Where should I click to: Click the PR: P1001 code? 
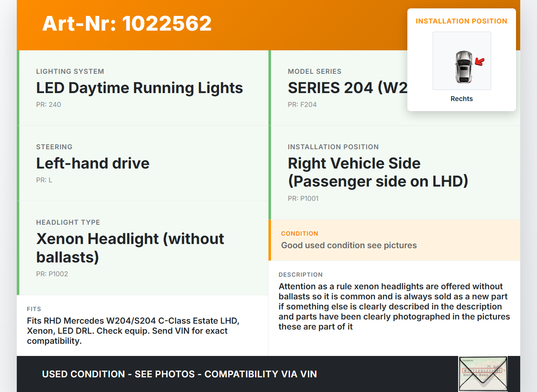(303, 199)
